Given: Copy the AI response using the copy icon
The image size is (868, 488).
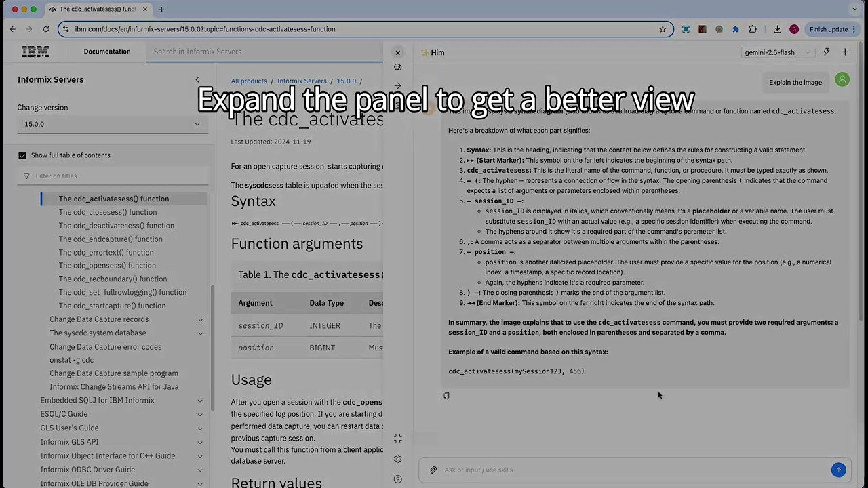Looking at the screenshot, I should pyautogui.click(x=446, y=395).
